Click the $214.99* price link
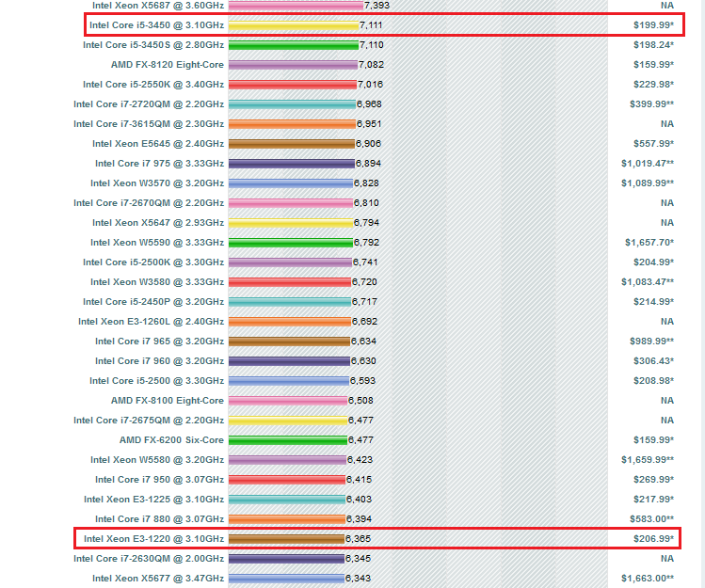705x588 pixels. (654, 302)
